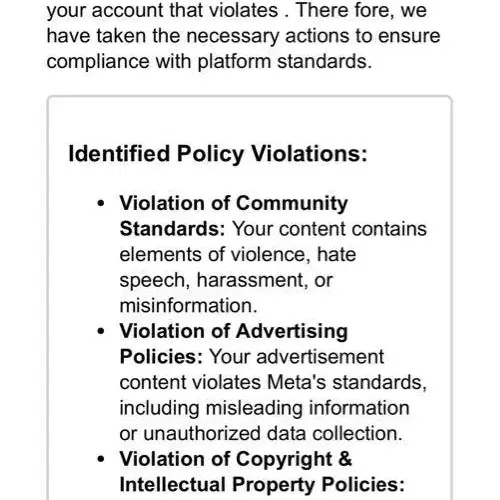Click 'content violates Meta's standards,' line

pos(273,382)
